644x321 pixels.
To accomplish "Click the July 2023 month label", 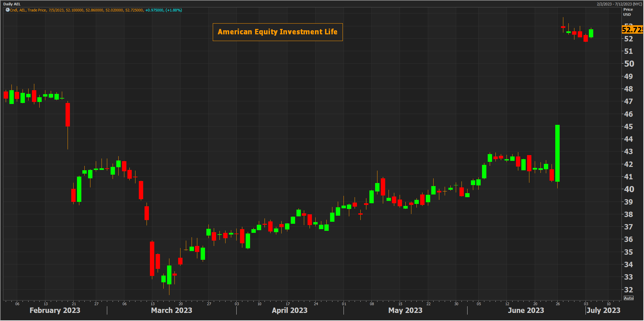I will coord(603,310).
